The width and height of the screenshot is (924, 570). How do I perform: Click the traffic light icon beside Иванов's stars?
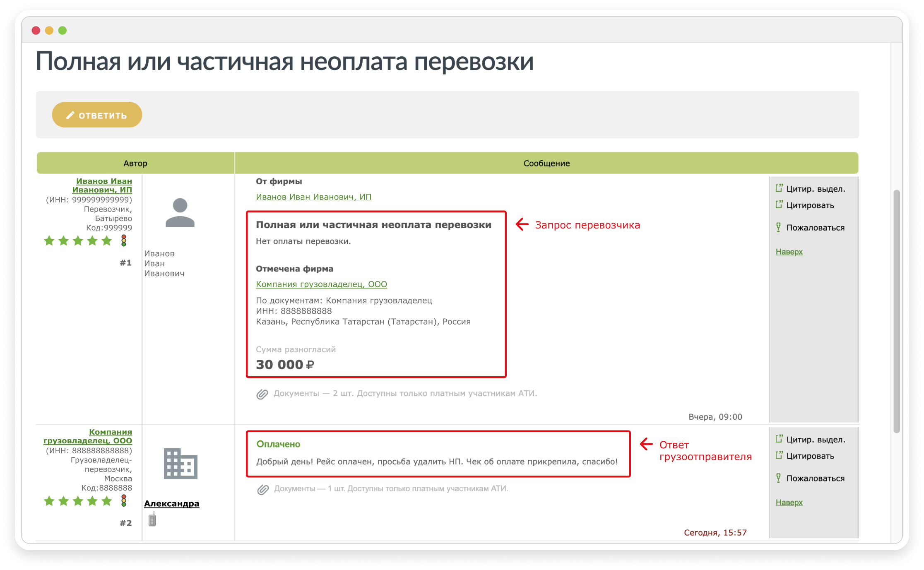tap(123, 241)
